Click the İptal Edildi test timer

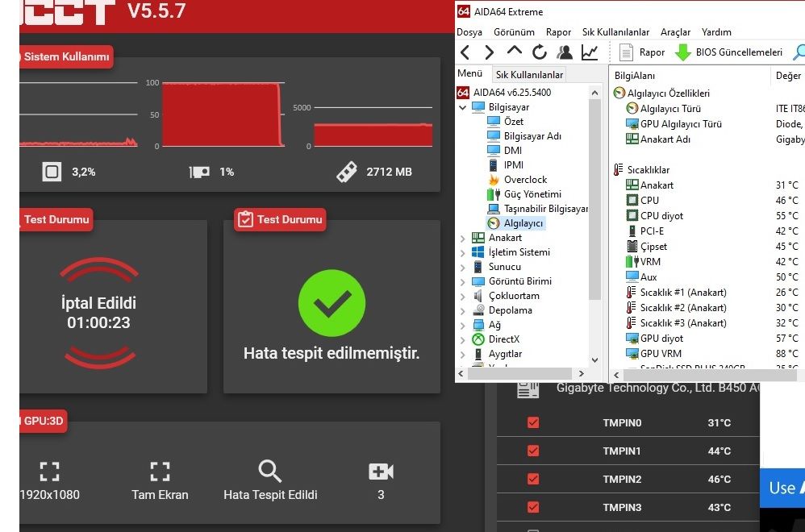[x=98, y=313]
